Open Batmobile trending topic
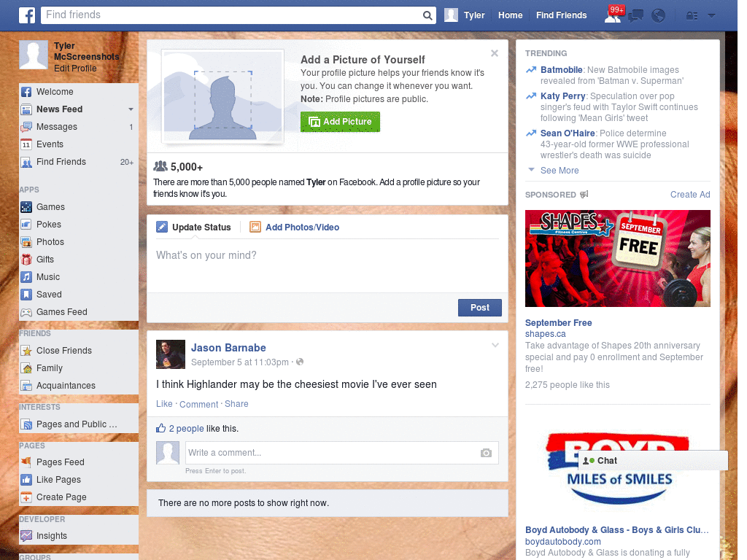Image resolution: width=747 pixels, height=560 pixels. tap(561, 70)
